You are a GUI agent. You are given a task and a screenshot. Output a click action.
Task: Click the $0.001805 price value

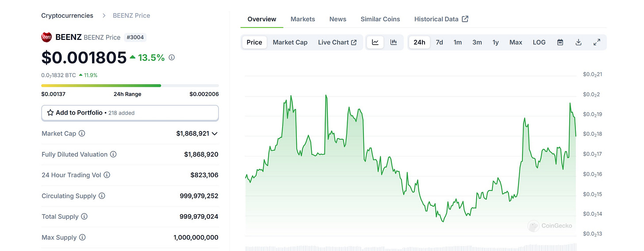pyautogui.click(x=84, y=58)
